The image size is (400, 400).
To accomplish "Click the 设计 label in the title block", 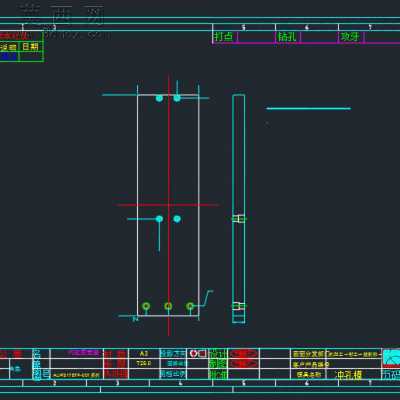I will [218, 354].
